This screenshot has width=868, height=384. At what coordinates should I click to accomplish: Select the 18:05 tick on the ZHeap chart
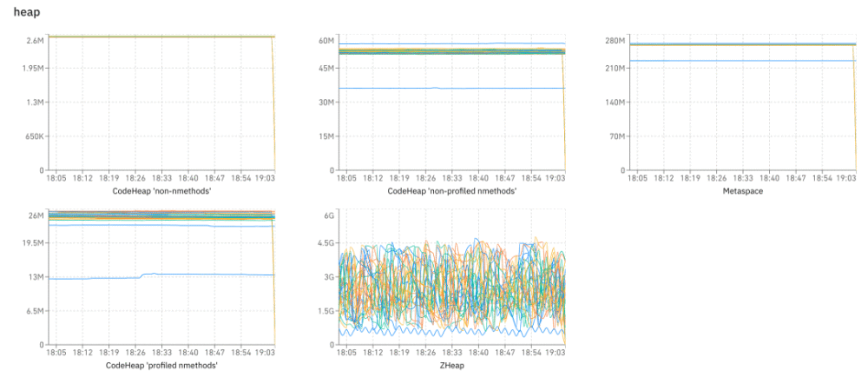click(347, 354)
